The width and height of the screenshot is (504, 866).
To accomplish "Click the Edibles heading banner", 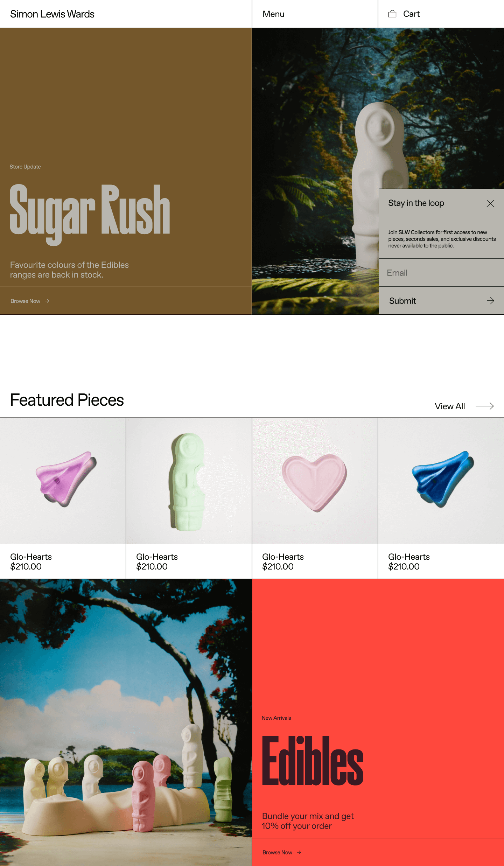I will point(313,760).
